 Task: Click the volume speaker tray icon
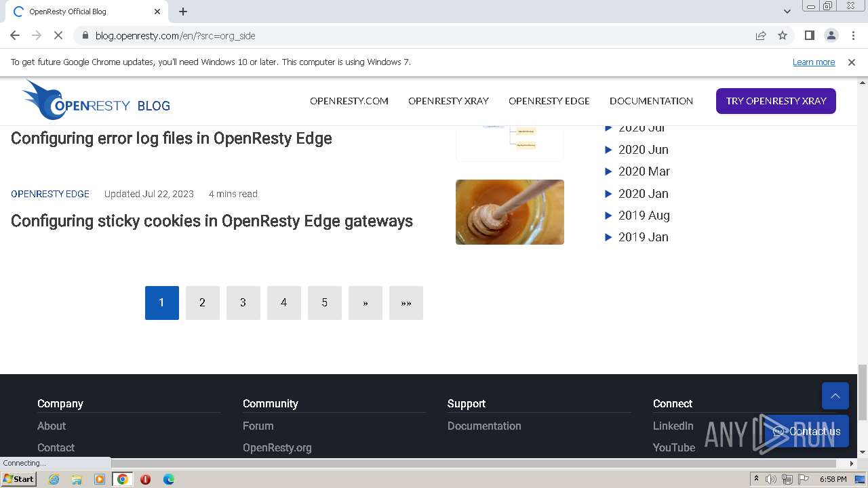point(771,479)
